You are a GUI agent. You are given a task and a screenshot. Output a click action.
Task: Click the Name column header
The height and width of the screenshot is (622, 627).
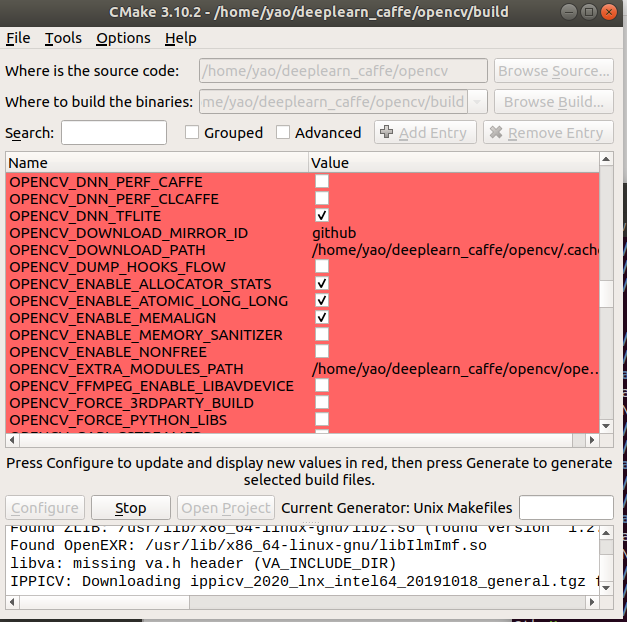(x=157, y=162)
